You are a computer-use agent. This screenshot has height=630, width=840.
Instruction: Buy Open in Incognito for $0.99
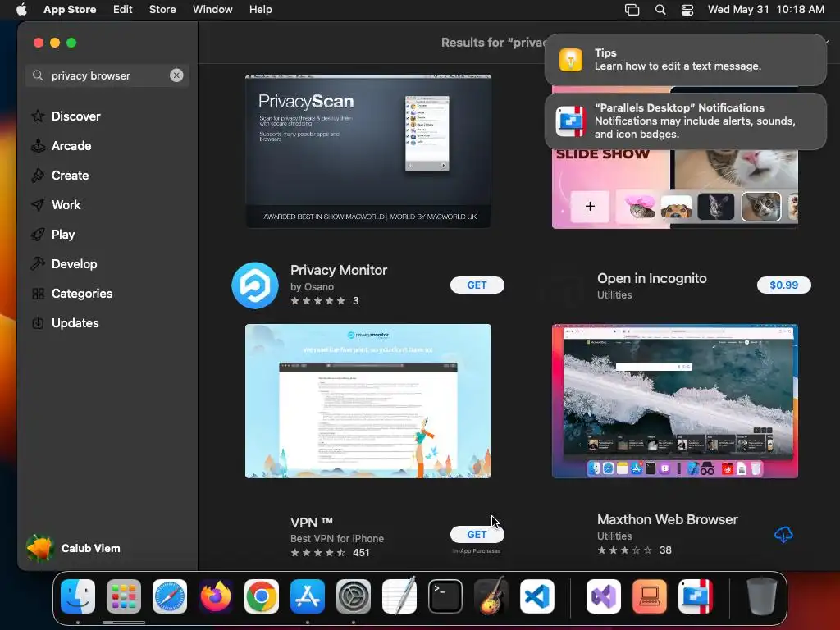(783, 285)
